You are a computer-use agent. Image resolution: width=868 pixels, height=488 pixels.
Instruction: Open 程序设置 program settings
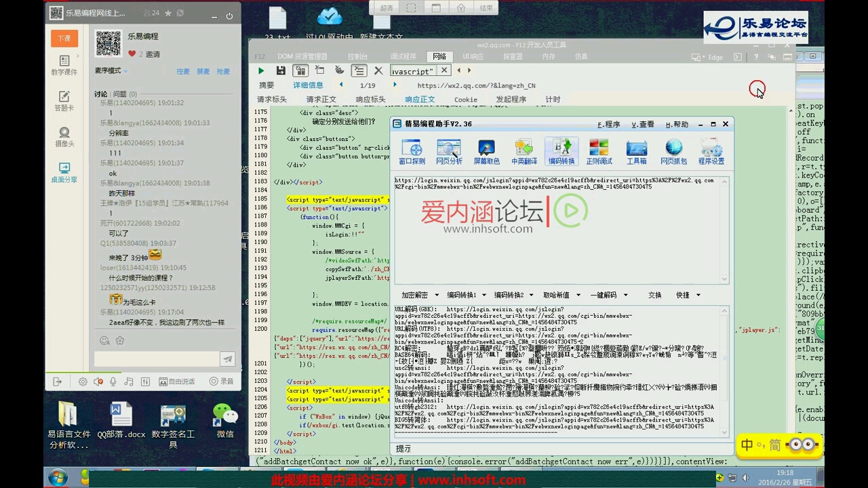[x=711, y=152]
